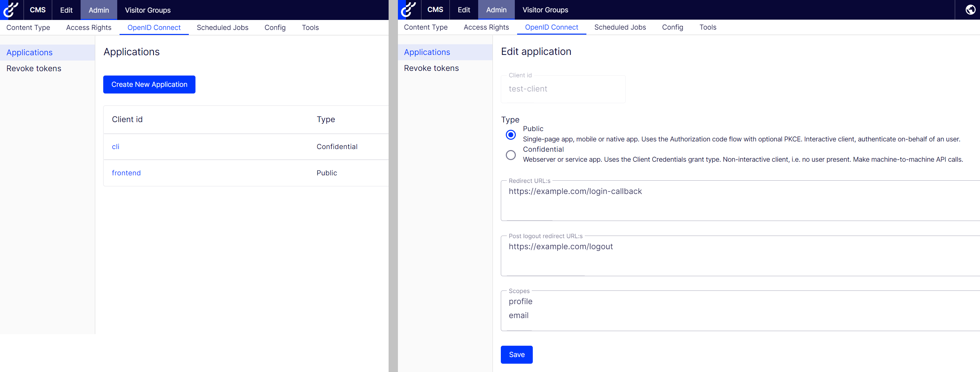The width and height of the screenshot is (980, 372).
Task: Click the Optimizely logo in right window
Action: (x=408, y=10)
